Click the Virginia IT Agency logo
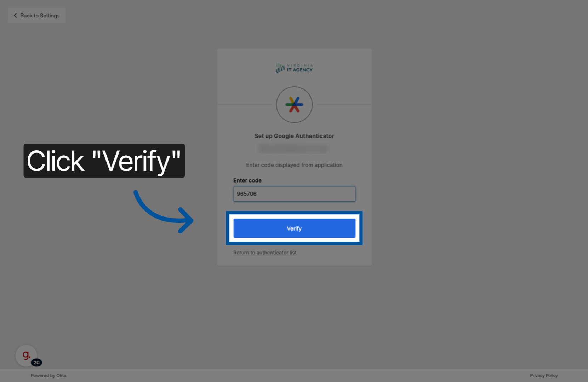 coord(294,68)
